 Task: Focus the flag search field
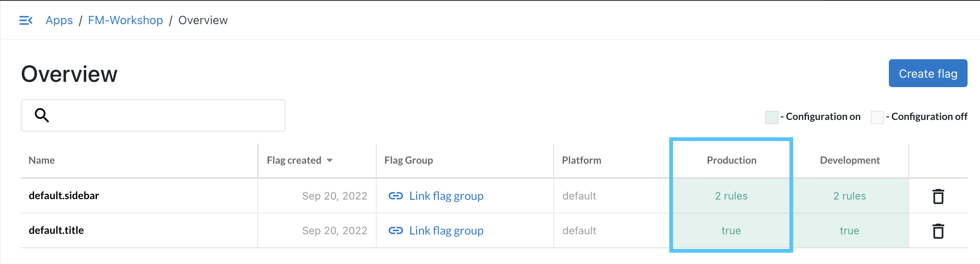tap(163, 115)
